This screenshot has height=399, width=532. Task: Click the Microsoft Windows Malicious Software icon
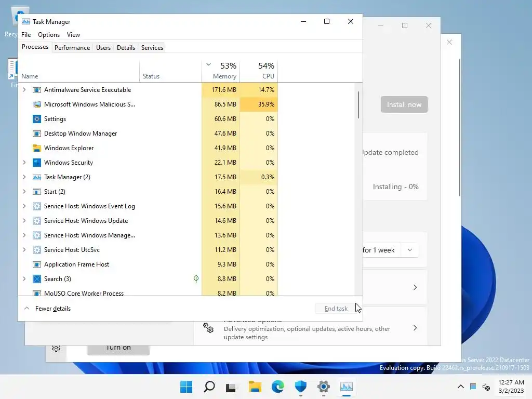point(37,104)
